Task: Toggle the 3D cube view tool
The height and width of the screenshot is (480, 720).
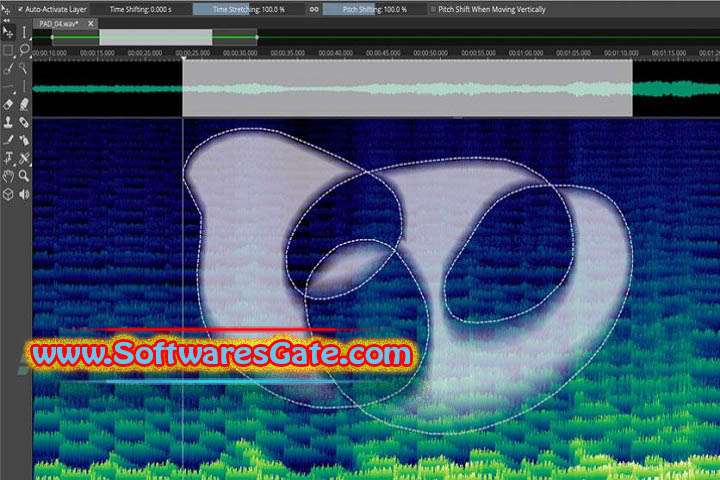Action: pyautogui.click(x=8, y=194)
